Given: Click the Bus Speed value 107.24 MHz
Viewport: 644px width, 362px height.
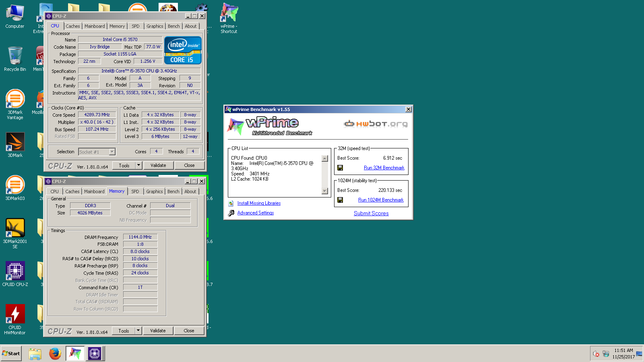Looking at the screenshot, I should (x=97, y=130).
